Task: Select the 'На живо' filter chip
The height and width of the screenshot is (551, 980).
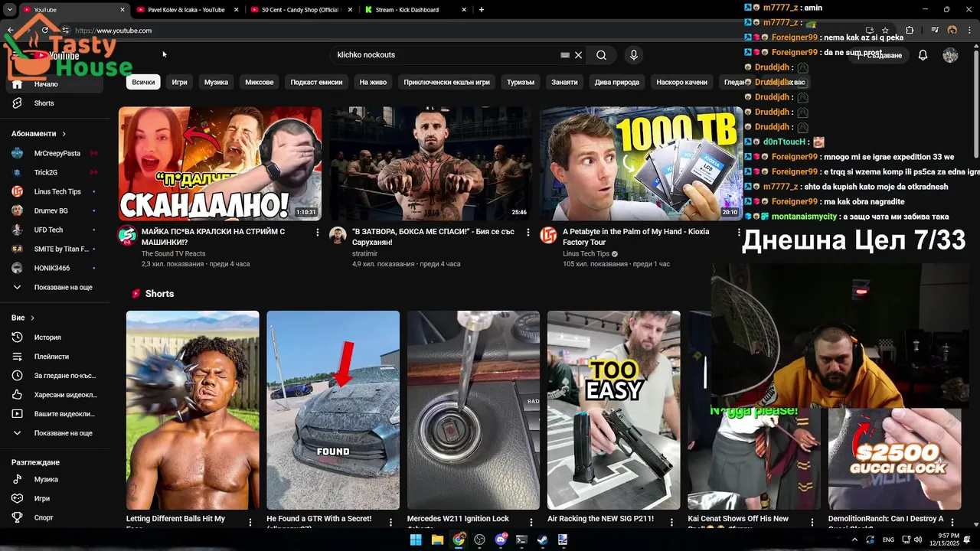Action: 373,82
